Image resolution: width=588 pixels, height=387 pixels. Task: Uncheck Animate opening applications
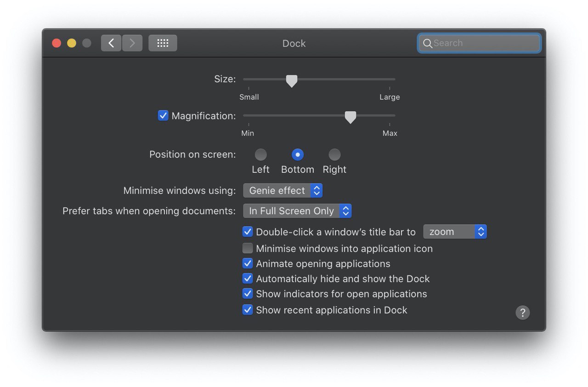(248, 263)
